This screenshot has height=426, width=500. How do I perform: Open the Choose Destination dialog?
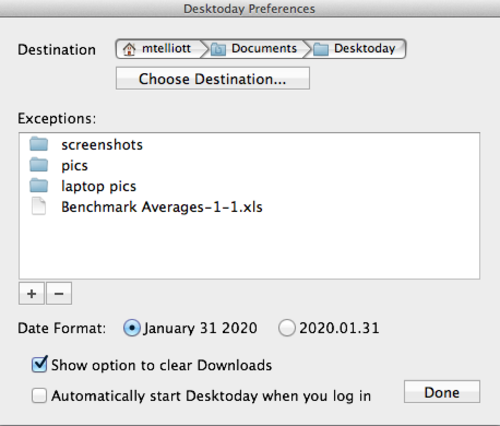tap(213, 78)
